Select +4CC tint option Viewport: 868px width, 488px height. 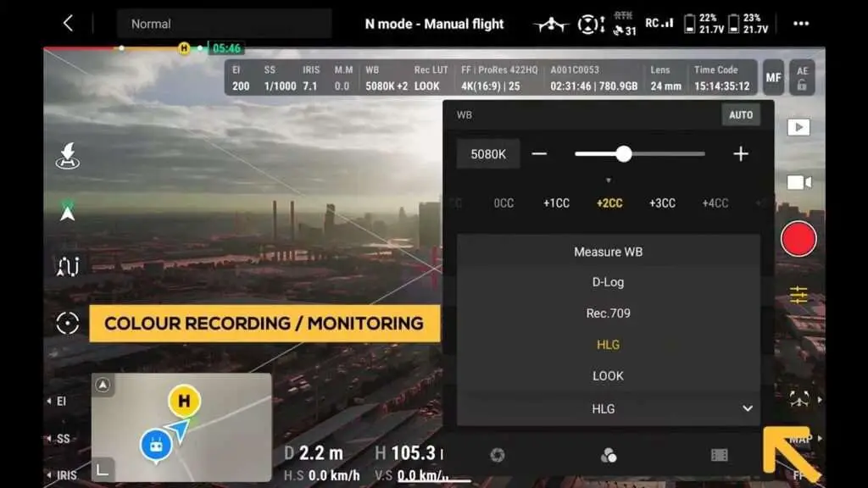(x=715, y=203)
